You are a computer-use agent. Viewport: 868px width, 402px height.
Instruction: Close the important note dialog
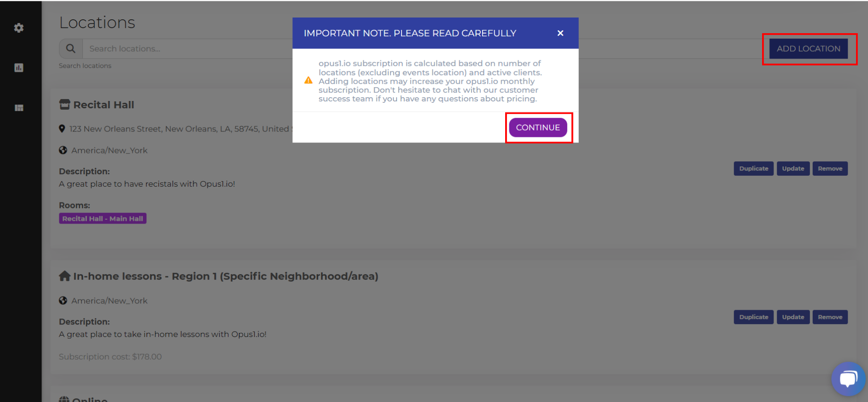pyautogui.click(x=560, y=33)
